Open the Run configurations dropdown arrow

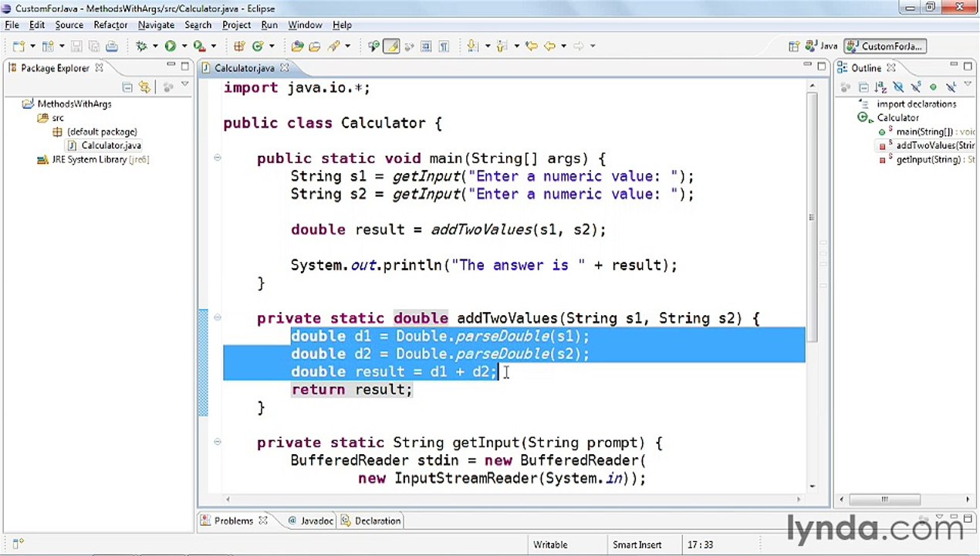click(184, 46)
